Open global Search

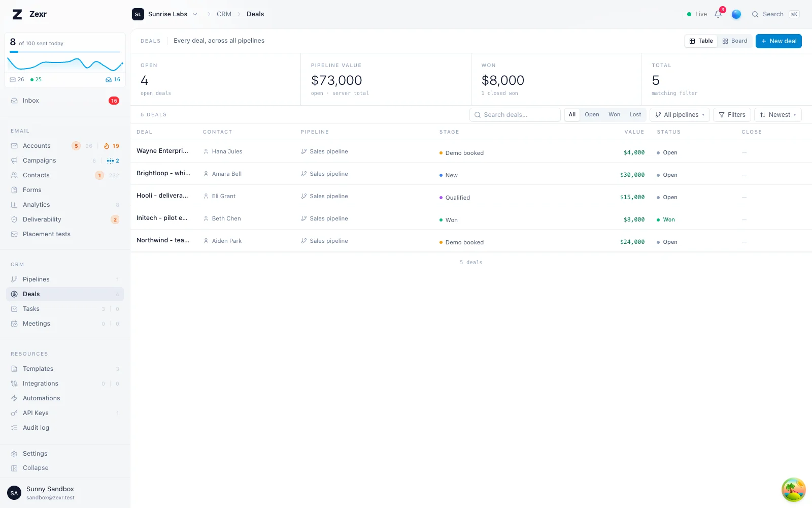[775, 14]
